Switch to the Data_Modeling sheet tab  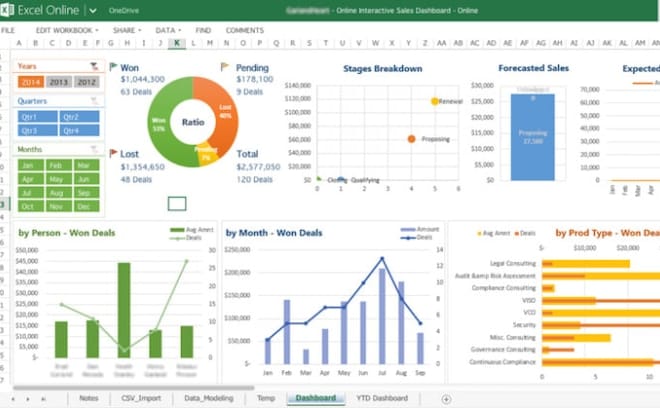point(209,398)
